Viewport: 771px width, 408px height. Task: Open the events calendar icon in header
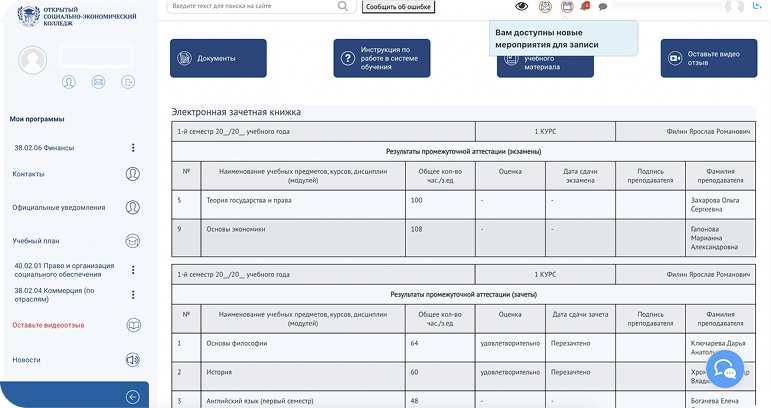pos(567,6)
